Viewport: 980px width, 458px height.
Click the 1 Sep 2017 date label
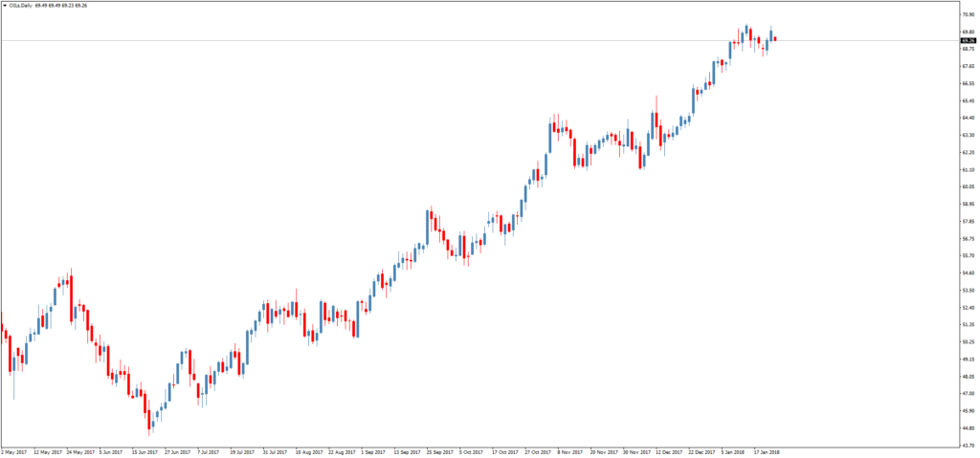pos(374,452)
